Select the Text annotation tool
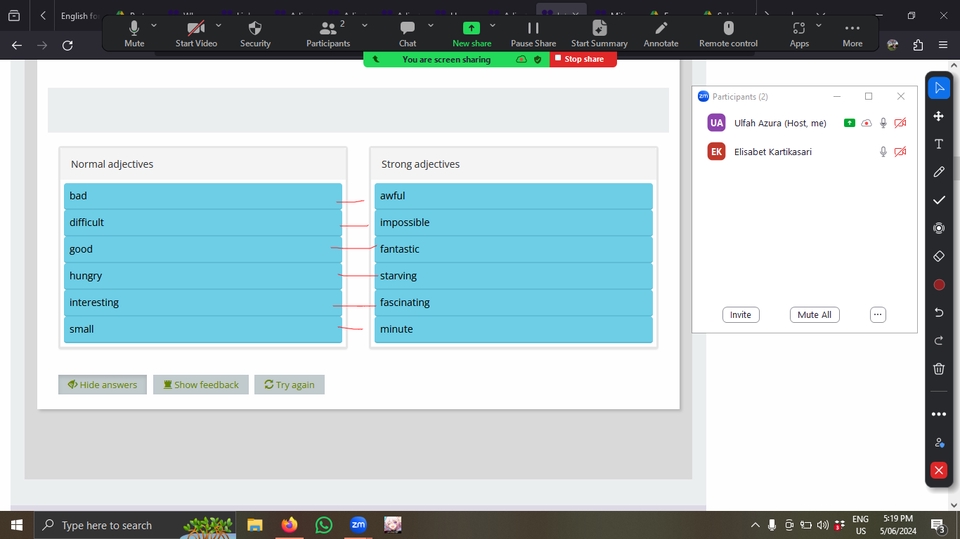Viewport: 960px width, 539px height. (x=939, y=144)
